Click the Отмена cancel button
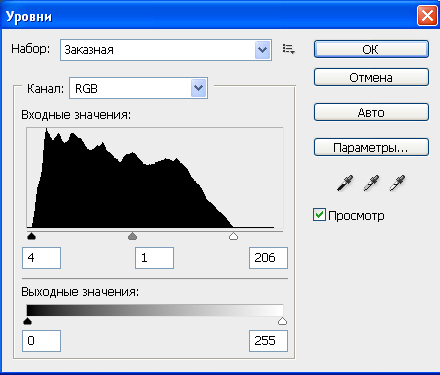 click(x=371, y=77)
